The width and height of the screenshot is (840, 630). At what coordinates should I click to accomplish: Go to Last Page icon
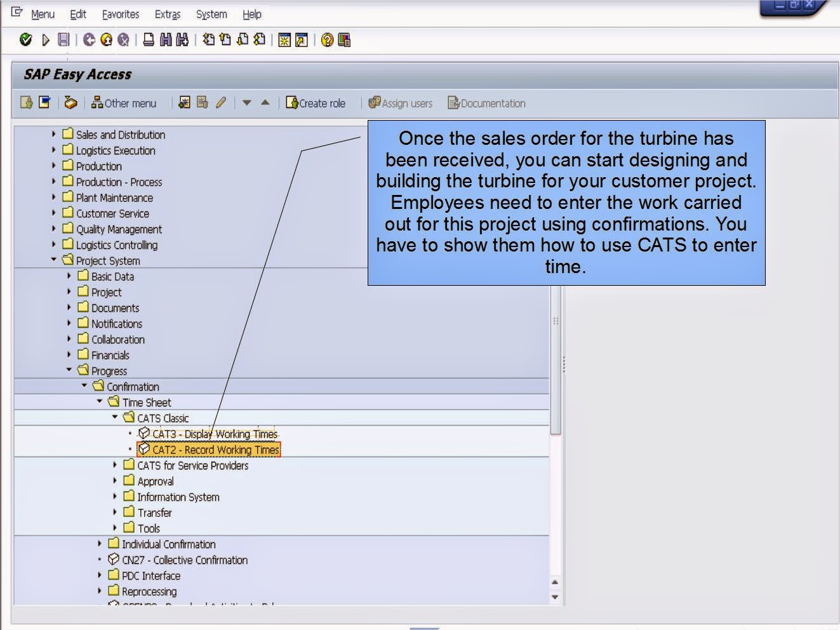click(x=258, y=40)
